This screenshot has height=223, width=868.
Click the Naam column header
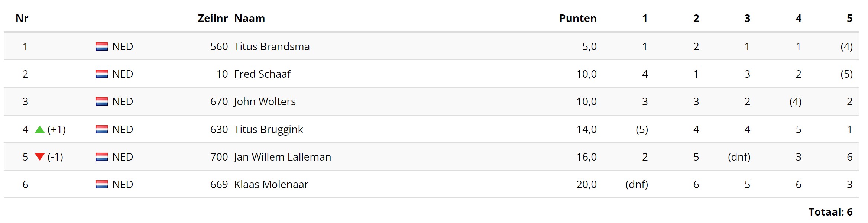pos(249,18)
